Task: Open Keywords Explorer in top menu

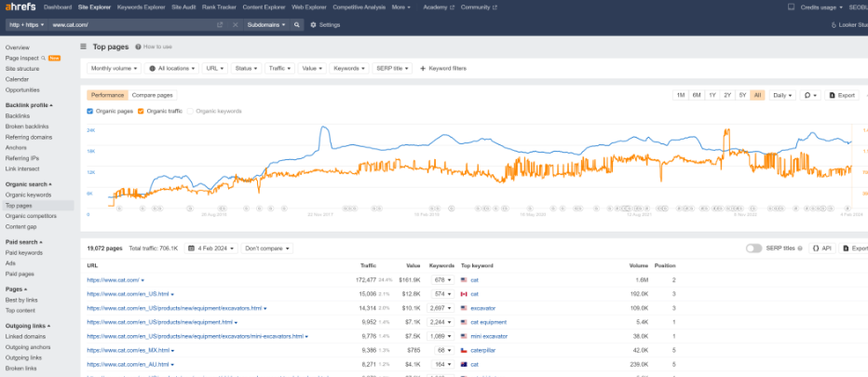Action: coord(141,7)
